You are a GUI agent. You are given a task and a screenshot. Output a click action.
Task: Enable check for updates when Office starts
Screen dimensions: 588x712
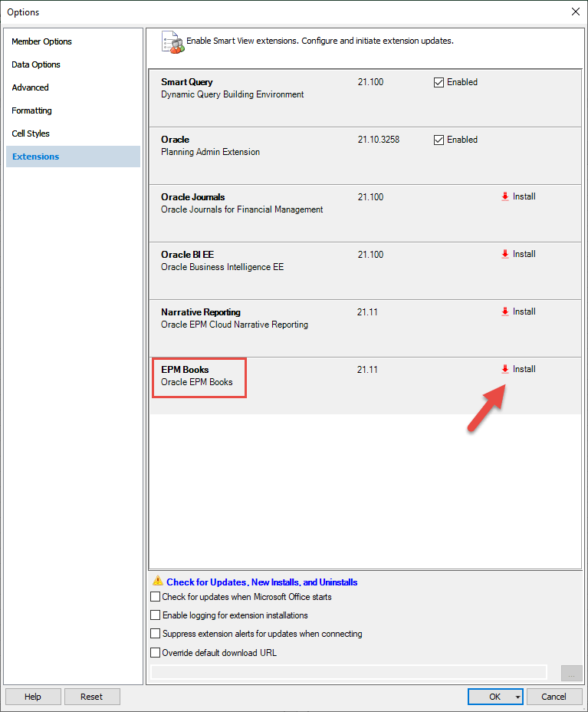pyautogui.click(x=156, y=597)
